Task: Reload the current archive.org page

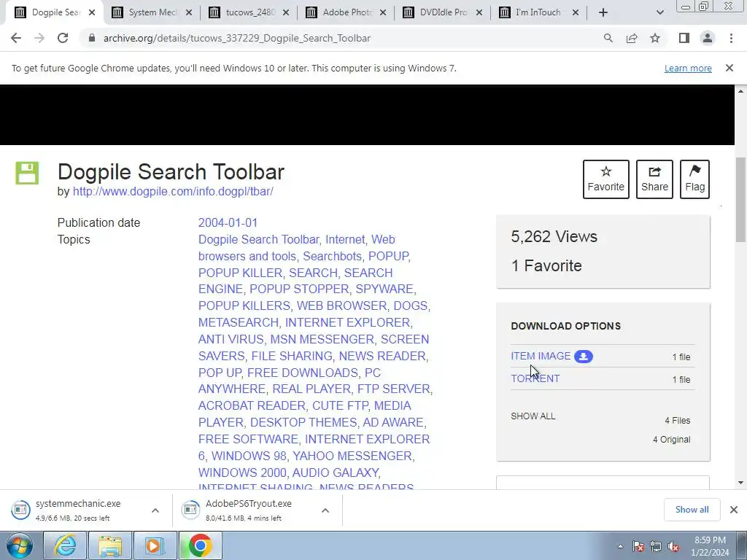Action: coord(63,38)
